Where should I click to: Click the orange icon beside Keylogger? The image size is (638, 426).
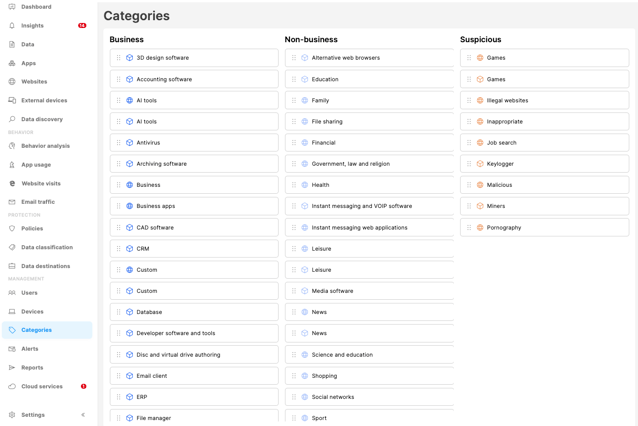coord(480,164)
